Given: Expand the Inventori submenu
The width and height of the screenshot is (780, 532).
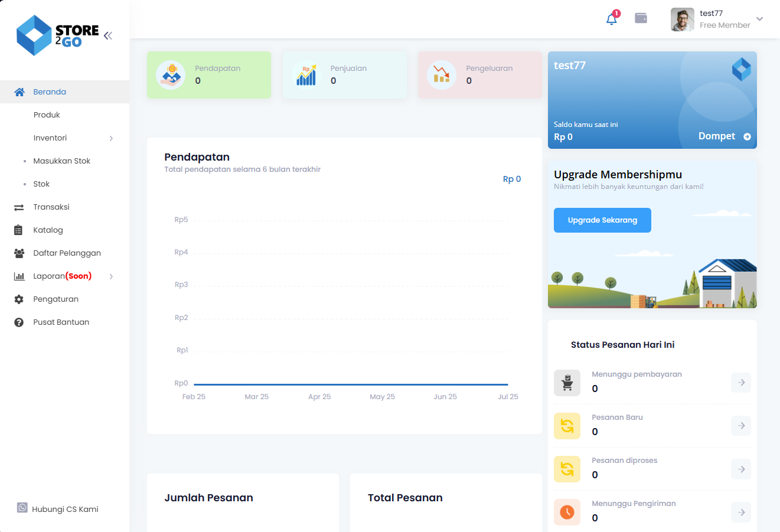Looking at the screenshot, I should (x=111, y=138).
